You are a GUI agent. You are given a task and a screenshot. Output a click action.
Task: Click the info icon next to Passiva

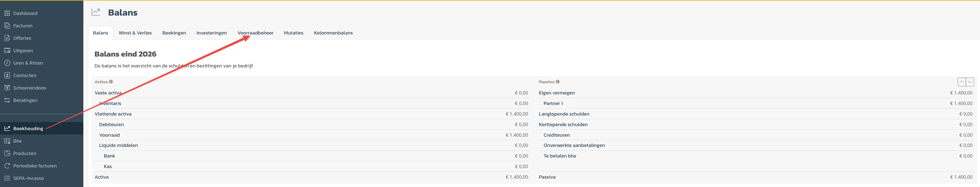tap(558, 82)
